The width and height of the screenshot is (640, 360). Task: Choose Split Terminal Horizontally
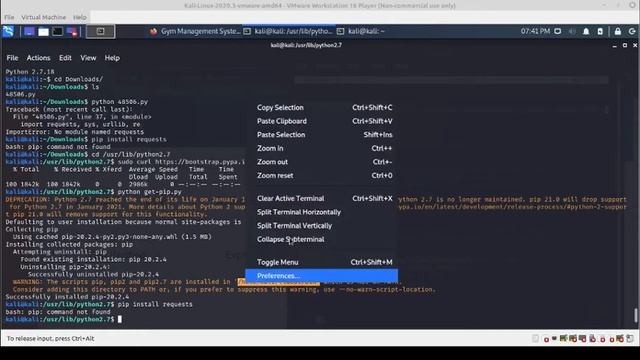322,212
